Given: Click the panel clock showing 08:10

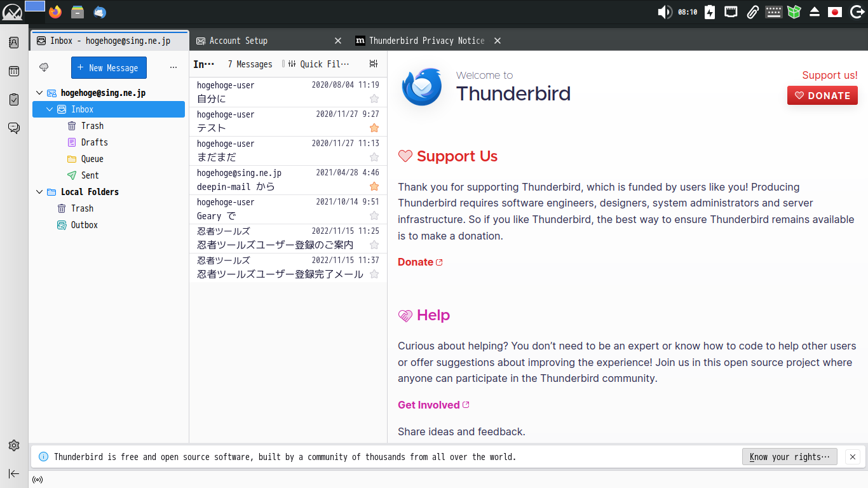Looking at the screenshot, I should coord(688,12).
